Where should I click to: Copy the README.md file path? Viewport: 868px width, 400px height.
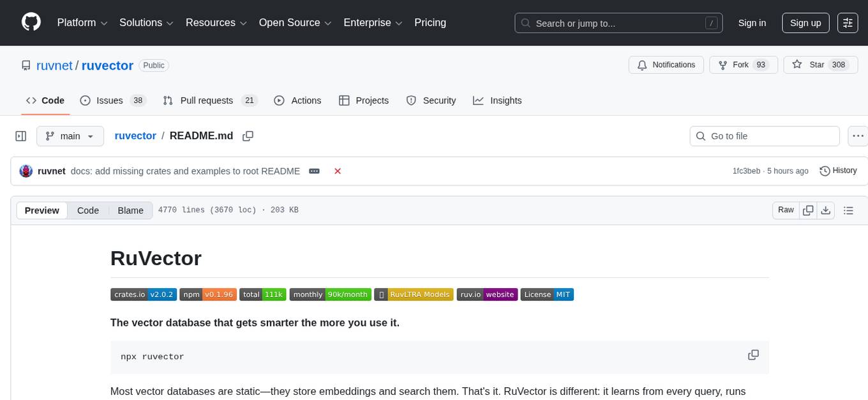pos(248,135)
